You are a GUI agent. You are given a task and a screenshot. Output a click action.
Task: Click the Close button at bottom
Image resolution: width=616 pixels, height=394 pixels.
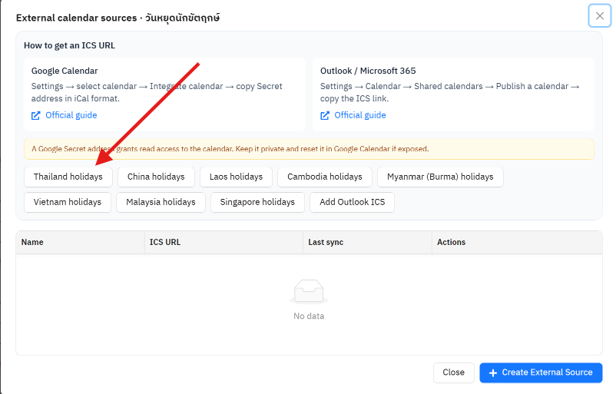pyautogui.click(x=453, y=372)
